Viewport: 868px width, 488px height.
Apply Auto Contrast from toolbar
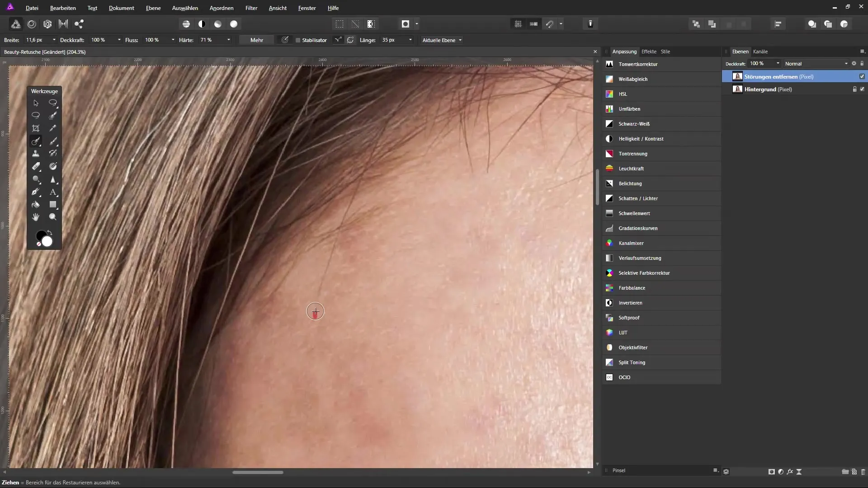202,24
